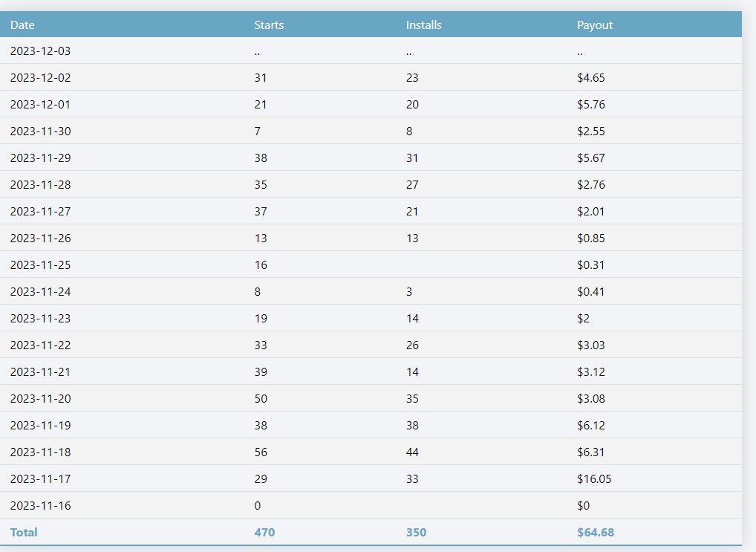Click the 2023-11-25 date entry

[x=41, y=265]
